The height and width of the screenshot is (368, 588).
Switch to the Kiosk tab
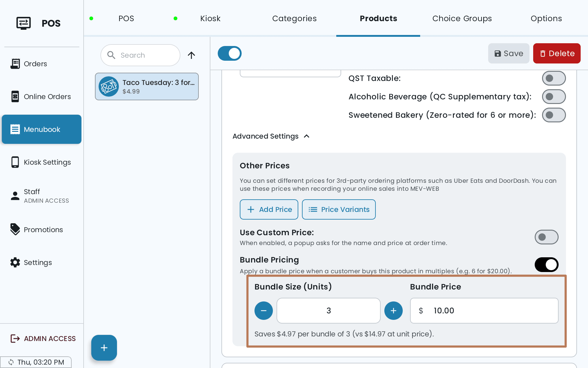click(x=210, y=18)
